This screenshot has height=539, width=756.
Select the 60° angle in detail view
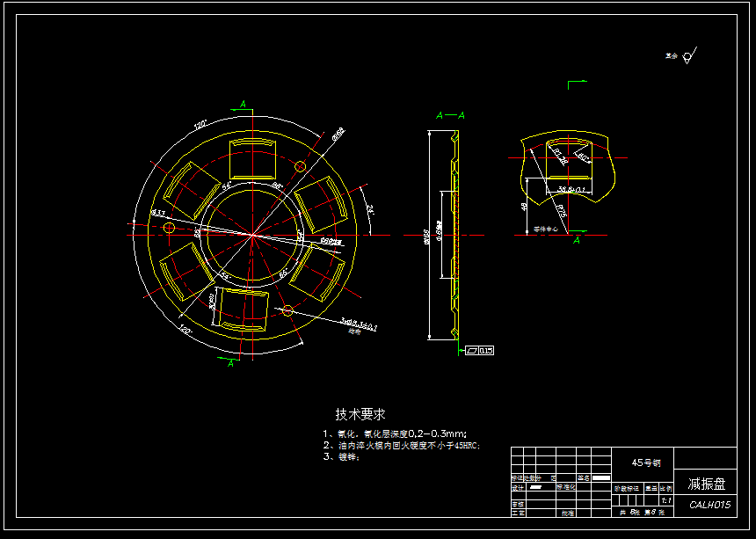coord(584,157)
